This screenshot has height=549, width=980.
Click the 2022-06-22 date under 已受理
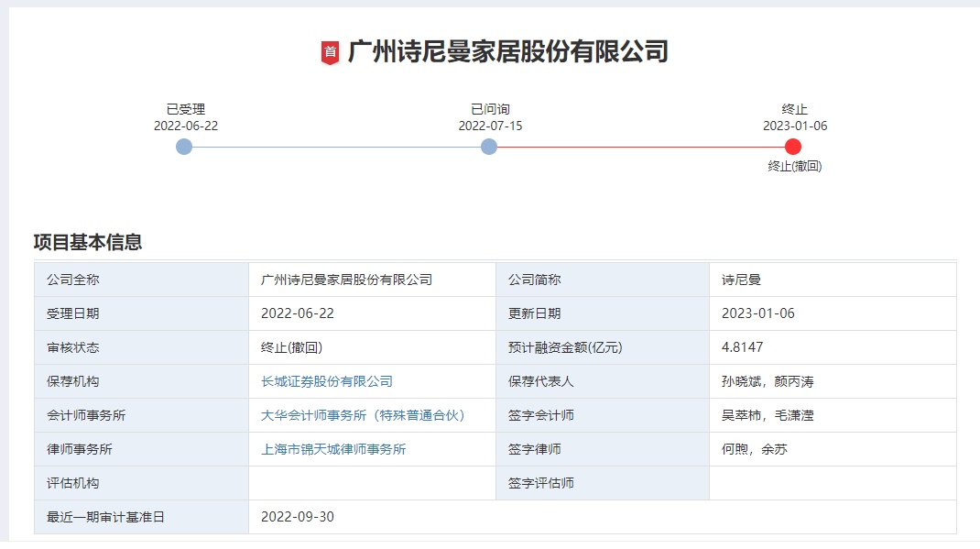coord(186,126)
